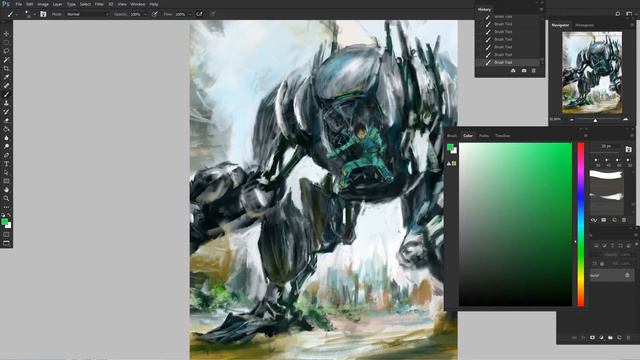Switch to the Histogram tab

(584, 25)
